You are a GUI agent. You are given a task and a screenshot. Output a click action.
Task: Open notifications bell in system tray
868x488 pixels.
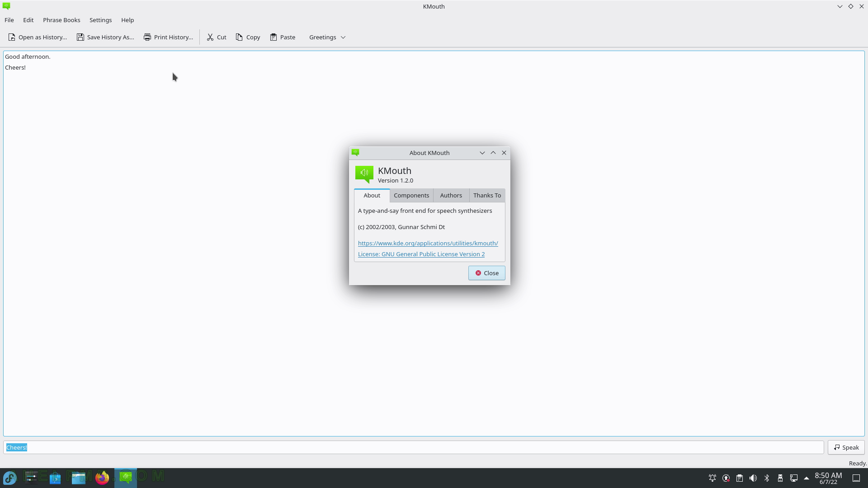[712, 478]
